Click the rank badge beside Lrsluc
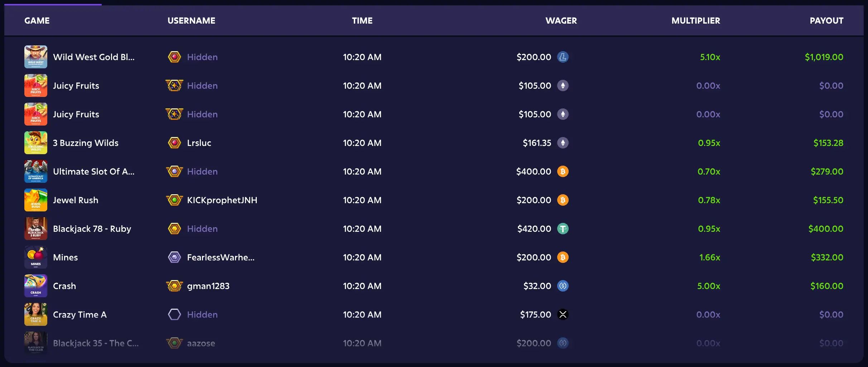 [x=174, y=143]
